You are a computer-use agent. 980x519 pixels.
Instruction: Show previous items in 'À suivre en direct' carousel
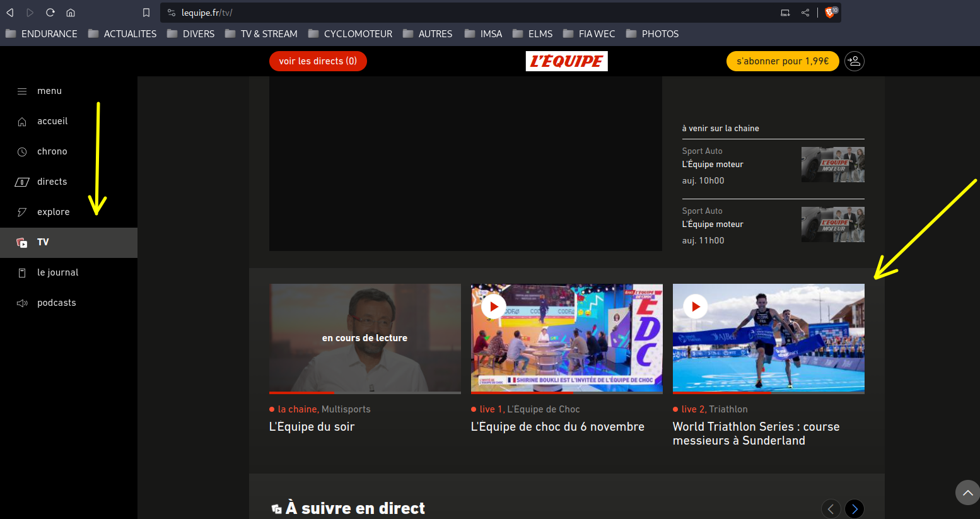(x=831, y=509)
